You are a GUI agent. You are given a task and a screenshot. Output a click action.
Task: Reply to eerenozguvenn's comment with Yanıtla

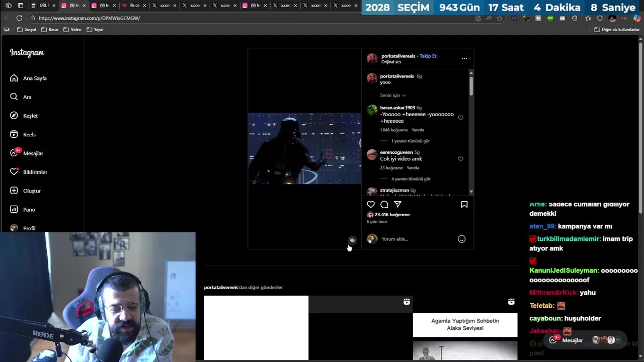click(x=413, y=168)
